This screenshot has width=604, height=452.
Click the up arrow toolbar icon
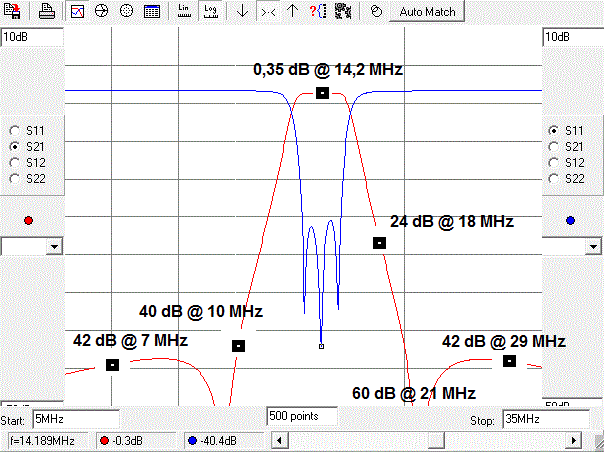pos(292,12)
